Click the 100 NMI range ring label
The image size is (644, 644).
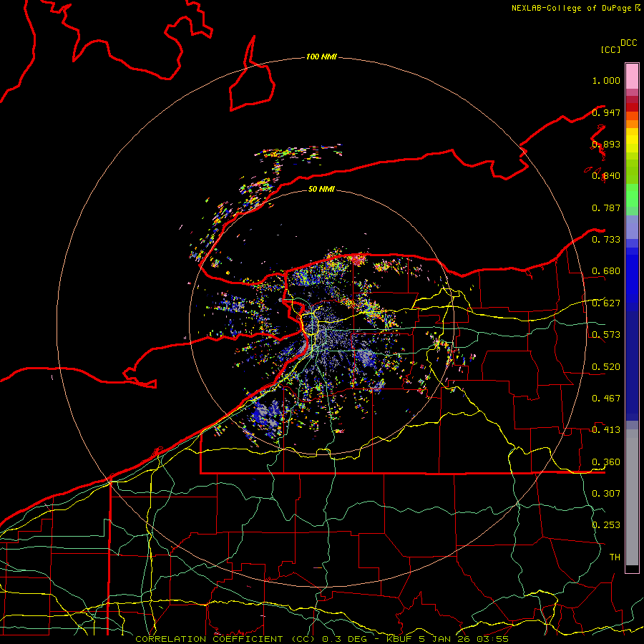[x=321, y=57]
